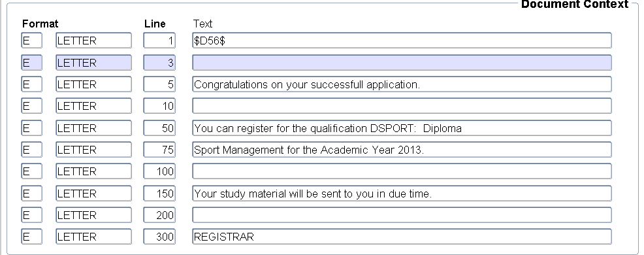The image size is (644, 255).
Task: Select the line number field showing 75
Action: [159, 150]
